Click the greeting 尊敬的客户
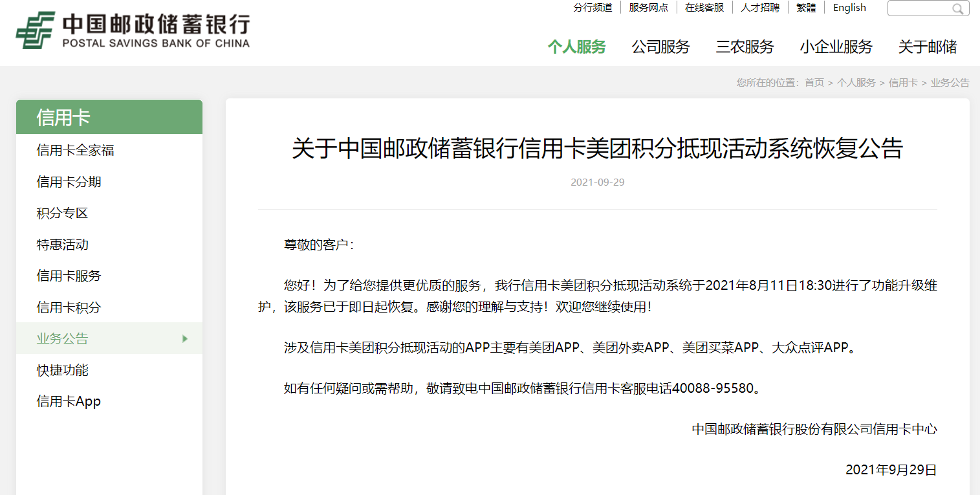 [x=320, y=245]
